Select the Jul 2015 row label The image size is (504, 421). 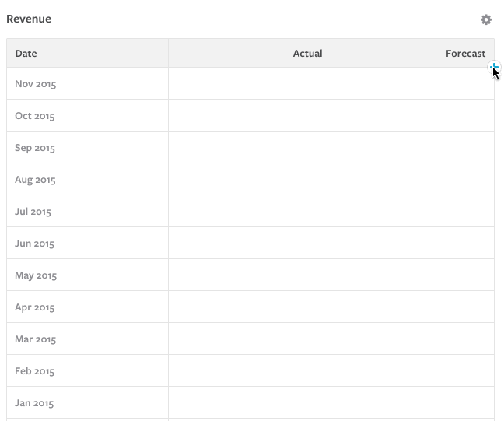pyautogui.click(x=33, y=212)
